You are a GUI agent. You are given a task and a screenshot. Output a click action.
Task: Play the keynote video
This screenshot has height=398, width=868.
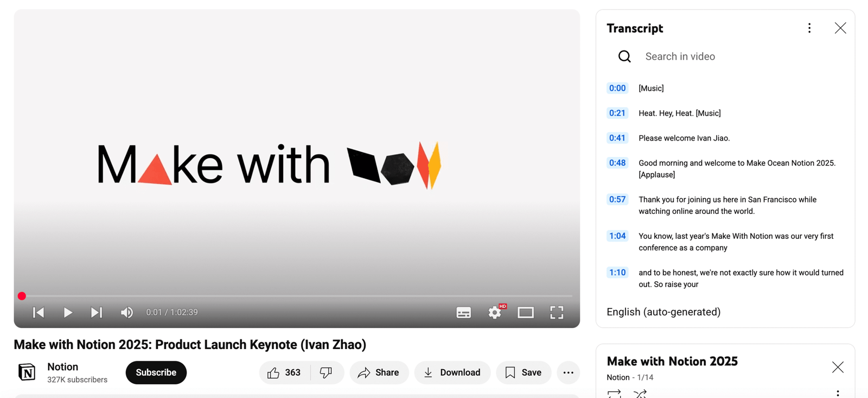point(68,312)
